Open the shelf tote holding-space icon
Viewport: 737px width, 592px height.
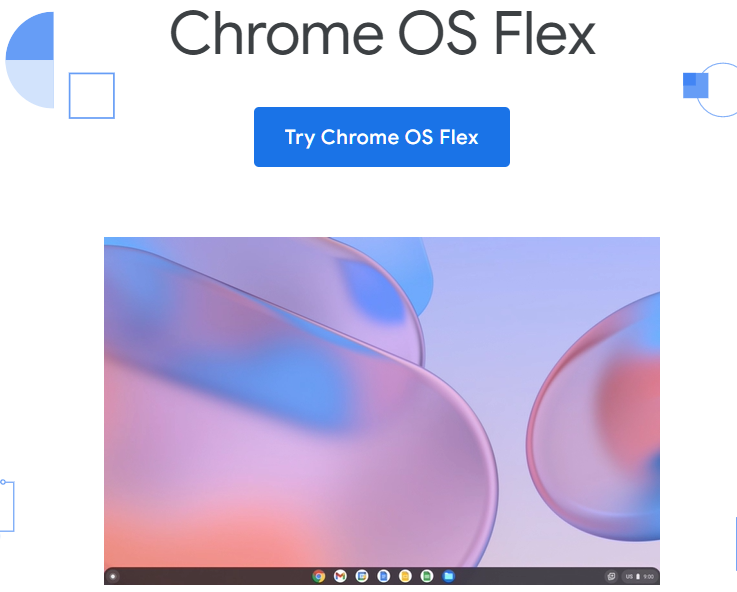point(611,576)
